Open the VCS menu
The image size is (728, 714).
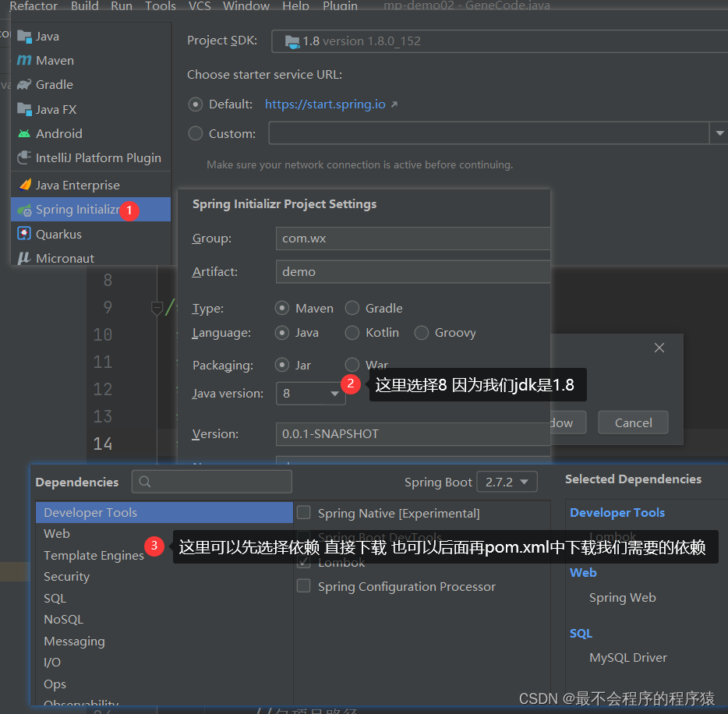point(200,5)
